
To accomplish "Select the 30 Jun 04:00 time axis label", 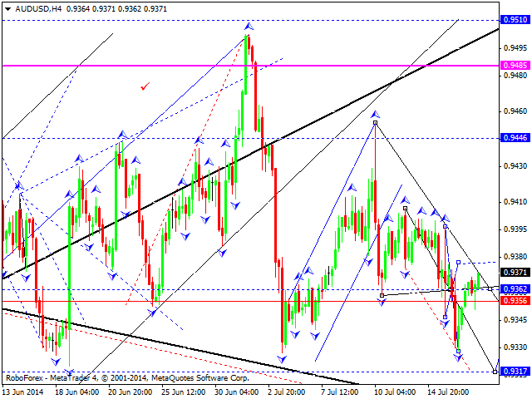I will (237, 392).
